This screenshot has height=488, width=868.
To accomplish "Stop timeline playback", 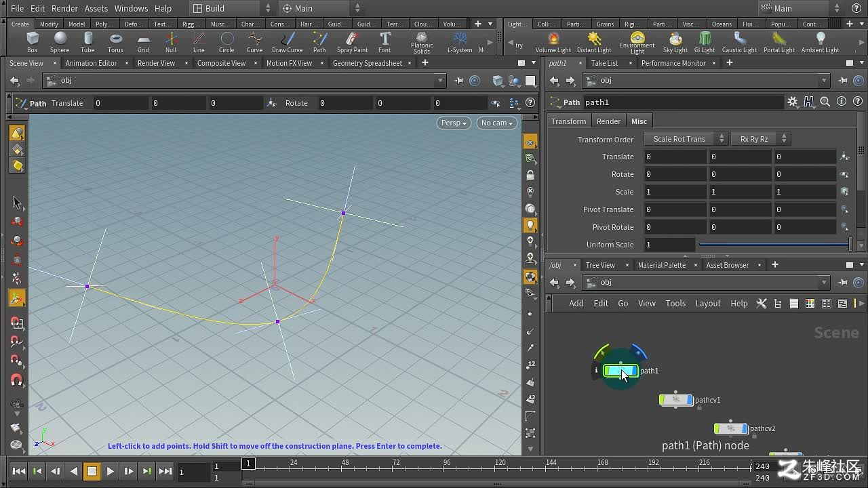I will click(x=92, y=471).
